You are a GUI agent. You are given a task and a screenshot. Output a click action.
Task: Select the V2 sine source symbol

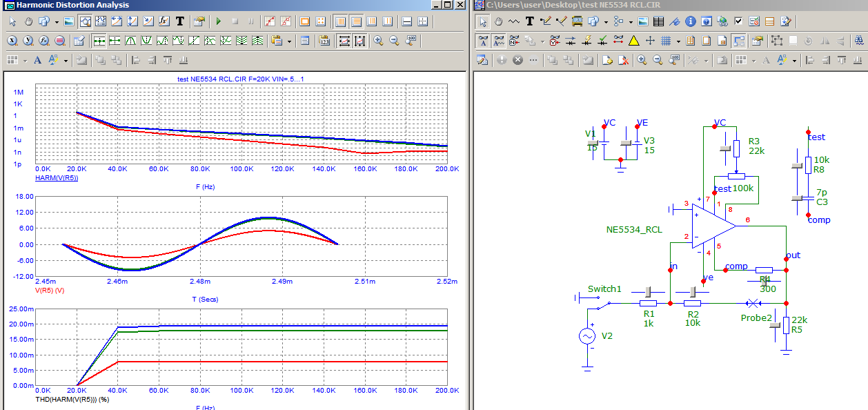pyautogui.click(x=587, y=336)
